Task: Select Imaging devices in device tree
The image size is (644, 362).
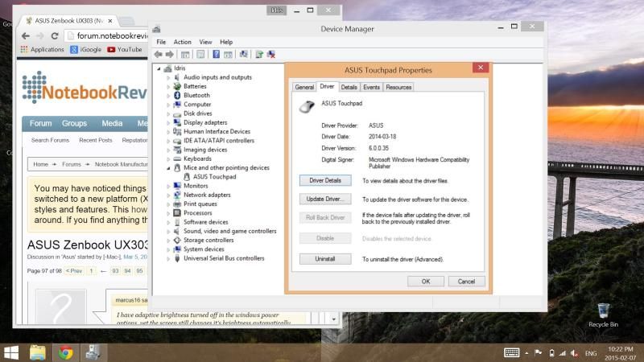Action: click(205, 150)
